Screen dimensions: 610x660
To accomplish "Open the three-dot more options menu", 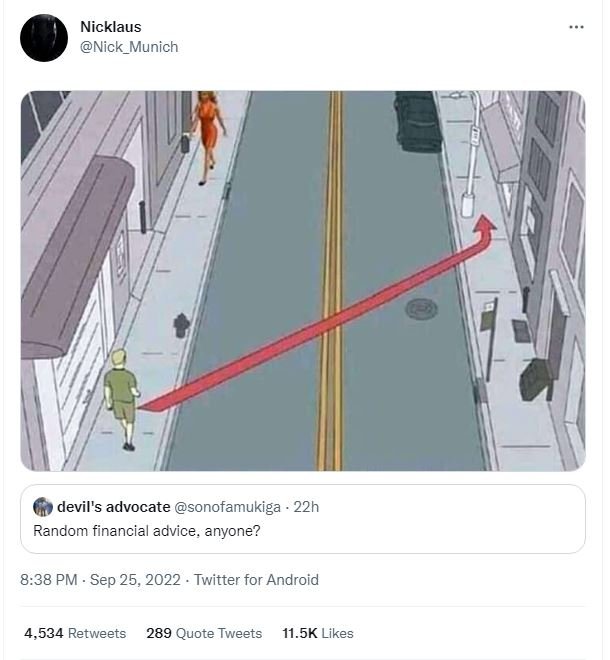I will 576,27.
